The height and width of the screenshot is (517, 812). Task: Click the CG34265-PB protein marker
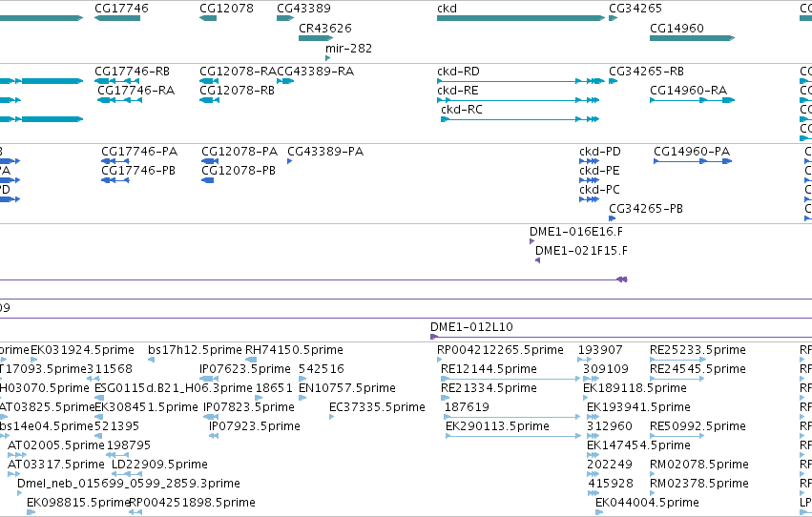[613, 218]
